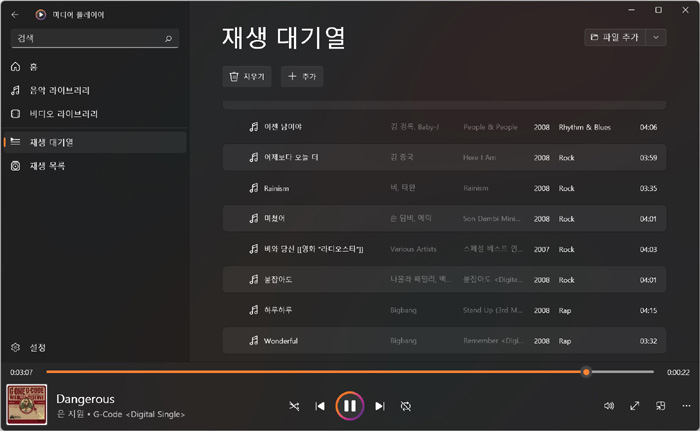Select 재생 대기열 in sidebar

coord(95,142)
